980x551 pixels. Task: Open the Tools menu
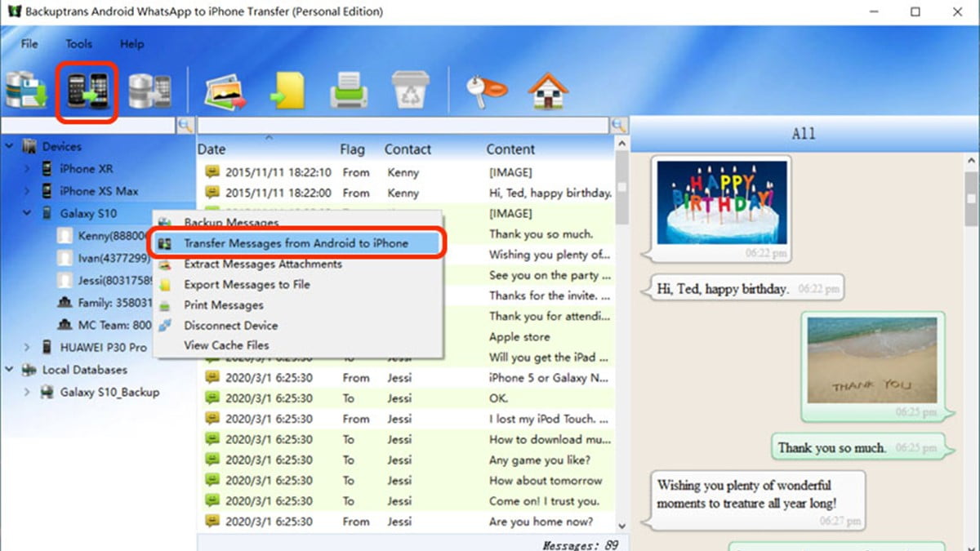[79, 44]
